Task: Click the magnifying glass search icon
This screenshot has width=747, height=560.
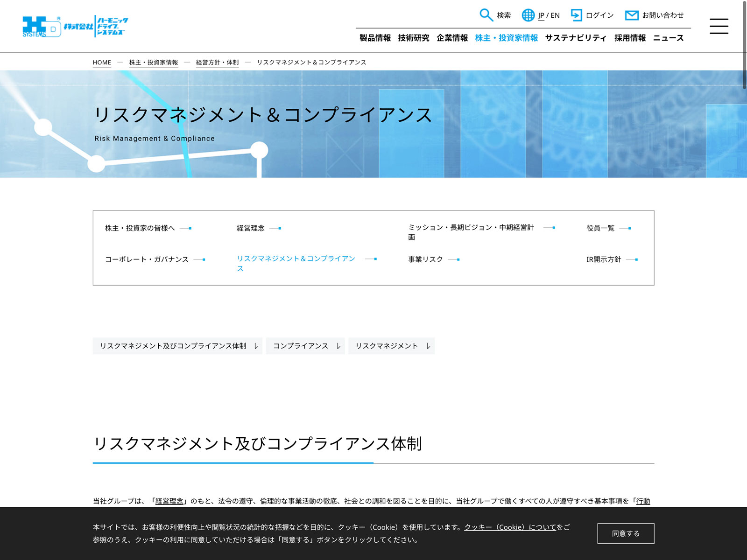Action: pyautogui.click(x=486, y=15)
